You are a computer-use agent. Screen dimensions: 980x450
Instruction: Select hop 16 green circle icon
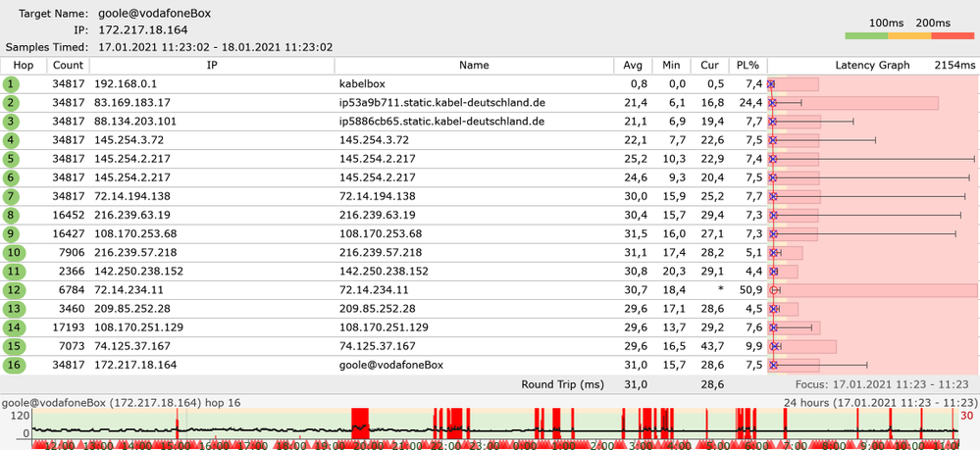pos(15,366)
